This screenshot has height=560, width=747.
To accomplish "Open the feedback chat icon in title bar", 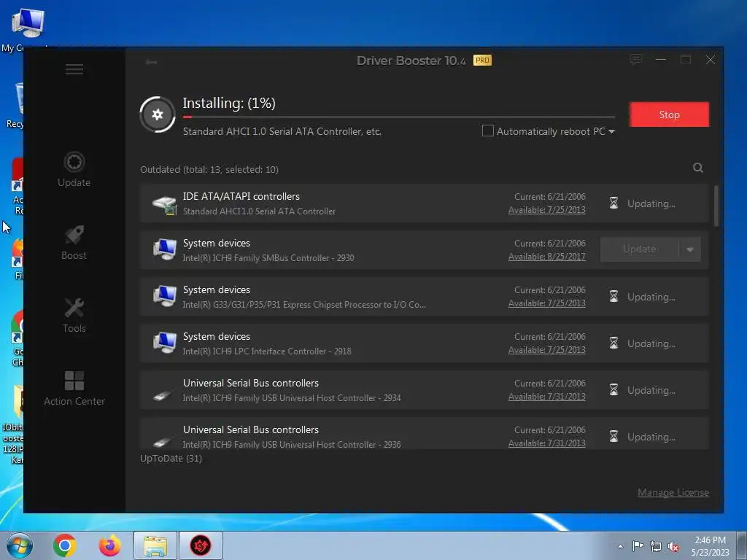I will (635, 60).
